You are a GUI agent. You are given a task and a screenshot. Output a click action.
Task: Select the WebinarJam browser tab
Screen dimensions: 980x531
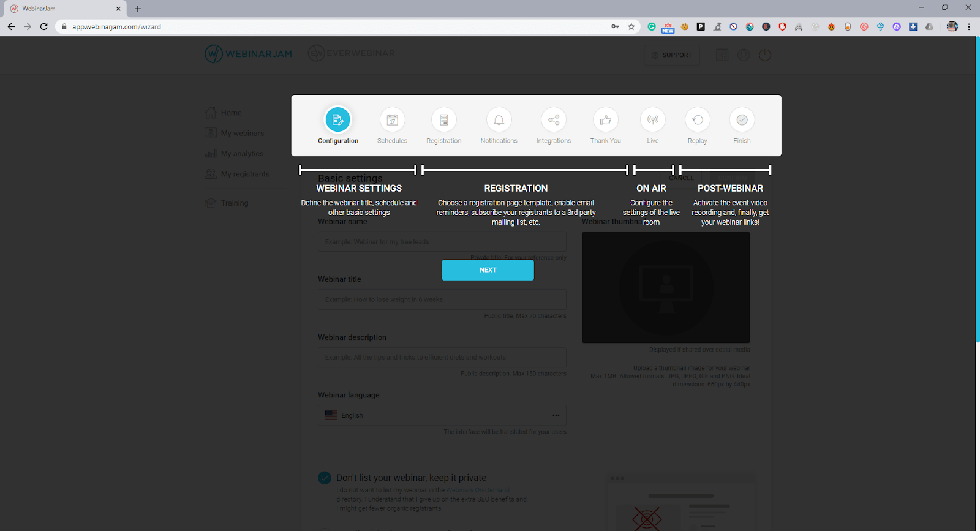click(64, 9)
